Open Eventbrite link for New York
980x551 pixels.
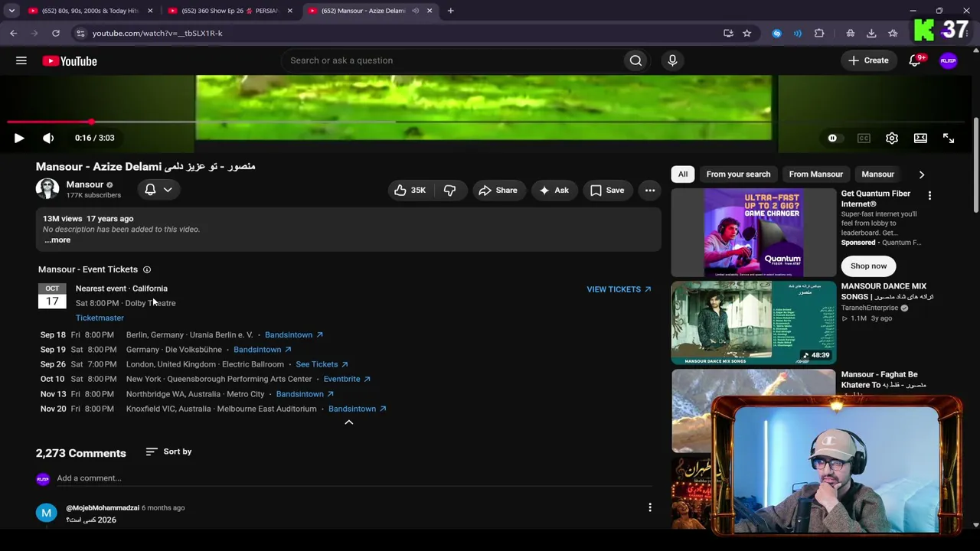pos(347,379)
